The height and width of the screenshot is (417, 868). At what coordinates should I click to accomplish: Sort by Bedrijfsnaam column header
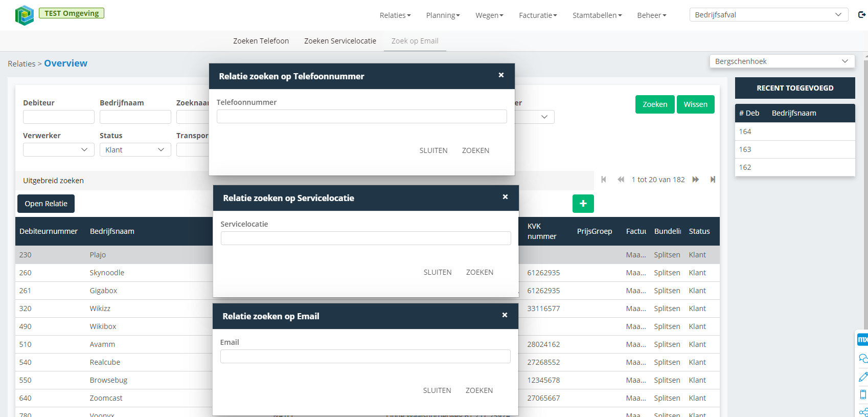112,231
